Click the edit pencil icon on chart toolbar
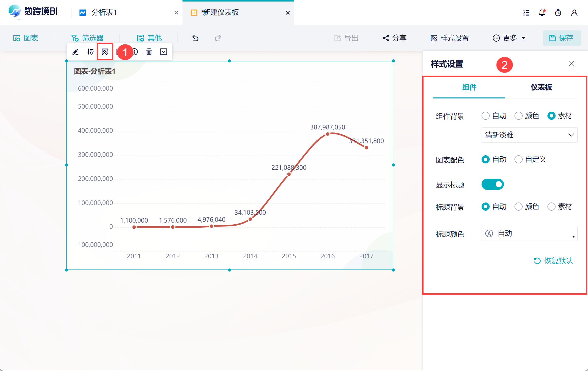 (76, 52)
